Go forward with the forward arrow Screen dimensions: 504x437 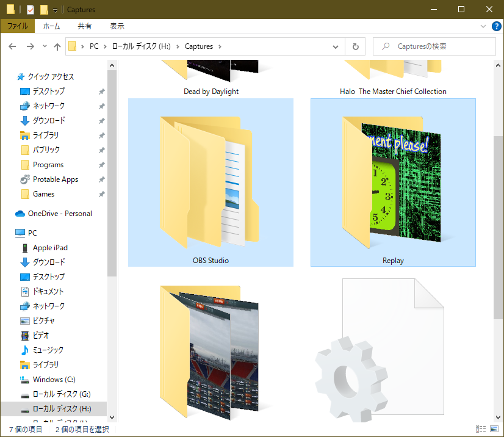[x=31, y=46]
